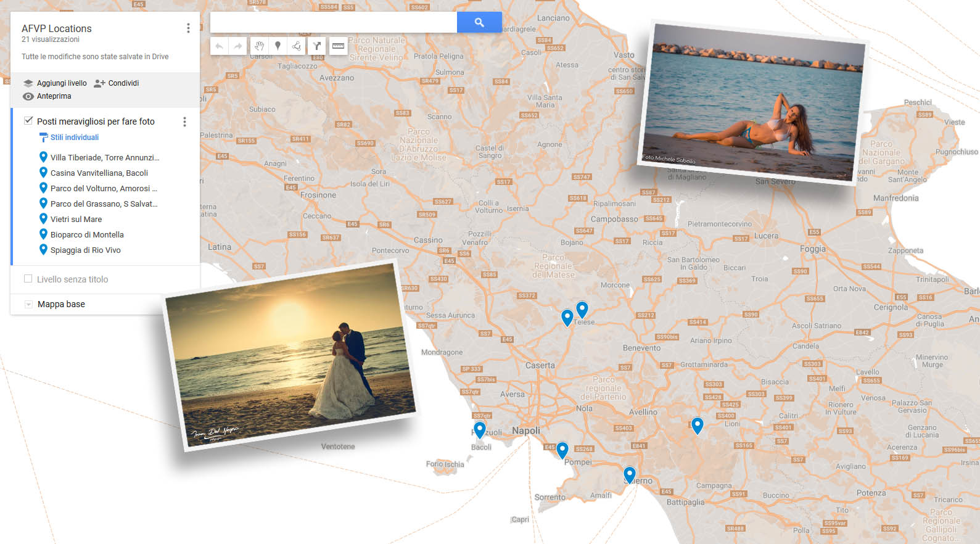The image size is (980, 544).
Task: Click the left map pin near Telese
Action: 567,317
